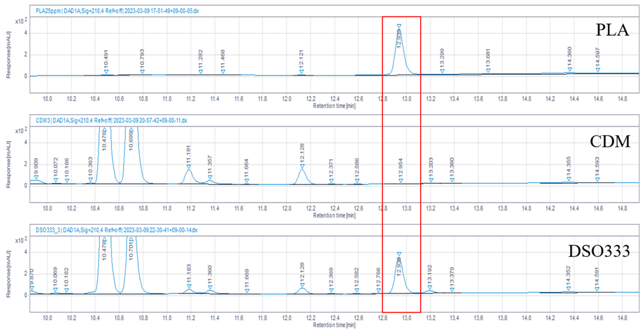The width and height of the screenshot is (644, 332).
Task: Click the 12.128 peak apex in CDM chromatogram
Action: tap(302, 170)
